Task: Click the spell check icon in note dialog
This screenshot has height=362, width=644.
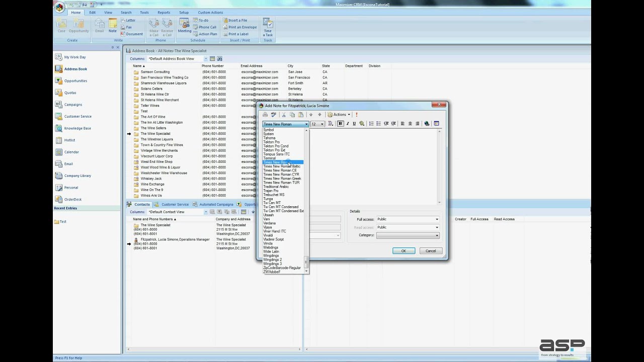Action: coord(273,115)
